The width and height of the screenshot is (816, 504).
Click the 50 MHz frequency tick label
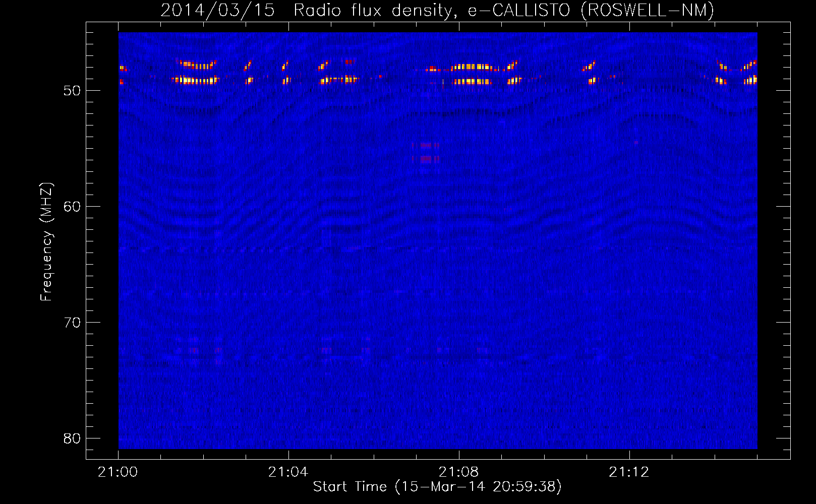[72, 91]
